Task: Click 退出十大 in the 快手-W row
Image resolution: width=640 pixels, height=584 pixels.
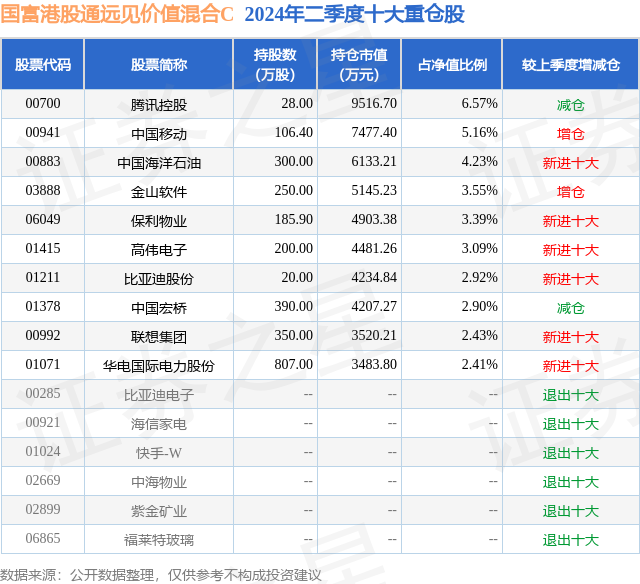Action: (x=571, y=453)
